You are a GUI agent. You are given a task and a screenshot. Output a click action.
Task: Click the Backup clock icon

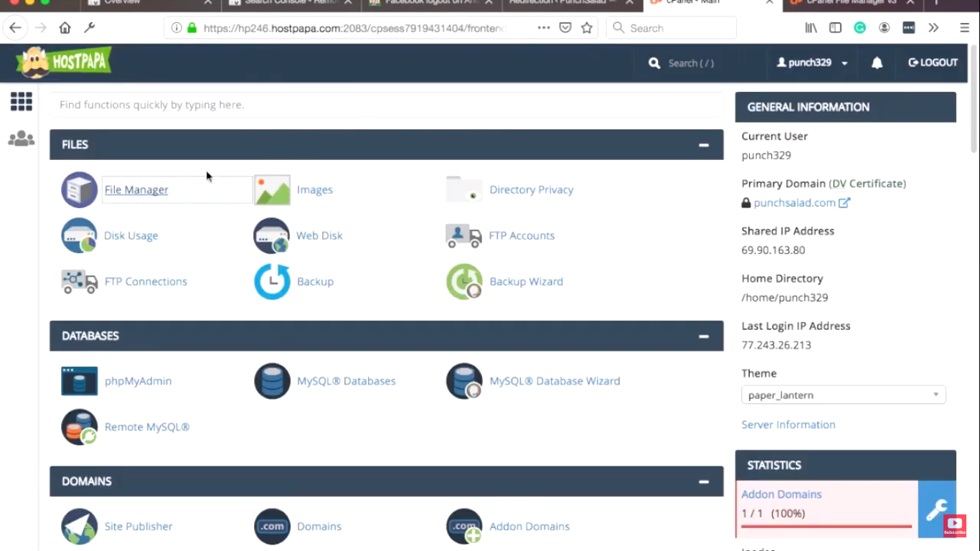click(x=272, y=281)
